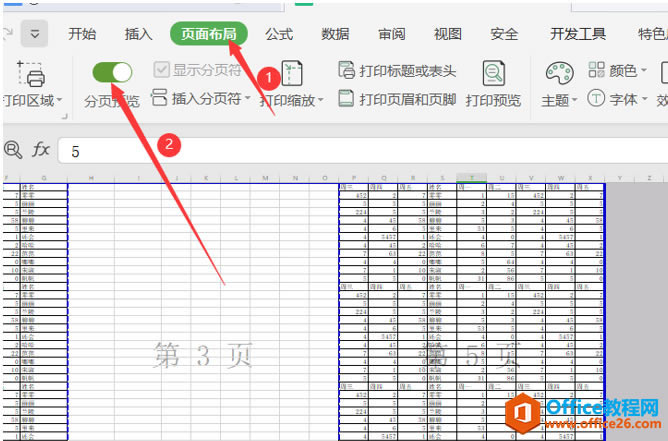Expand the 字体 dropdown arrow
668x441 pixels.
point(644,99)
